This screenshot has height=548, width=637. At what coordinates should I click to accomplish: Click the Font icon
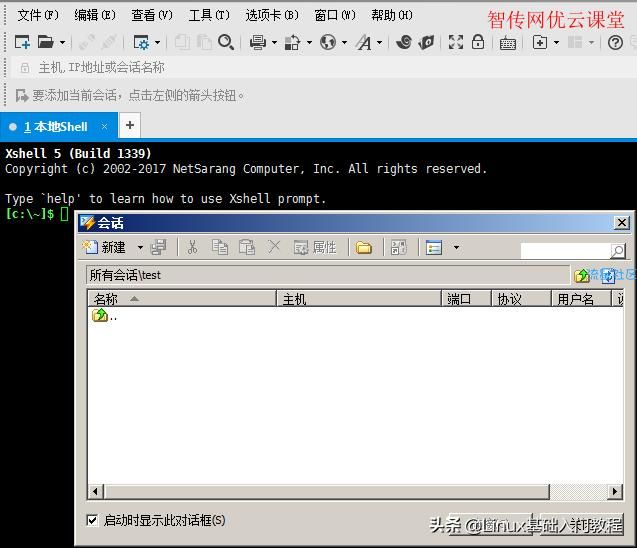(364, 42)
